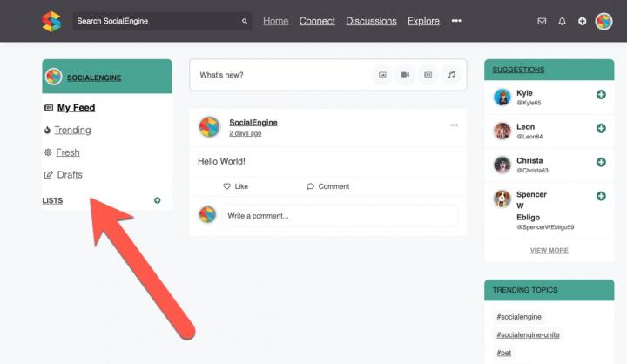The image size is (627, 364).
Task: Open the more navigation dots menu
Action: [x=456, y=21]
